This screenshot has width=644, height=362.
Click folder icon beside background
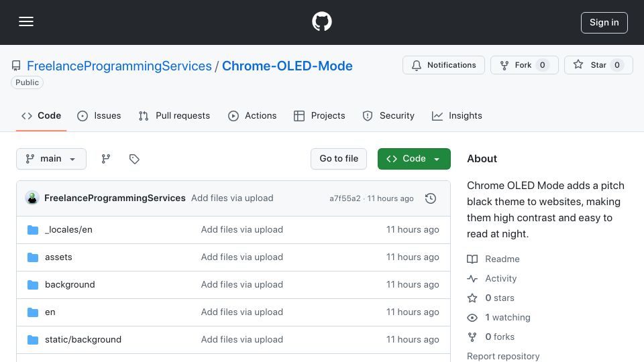(33, 285)
